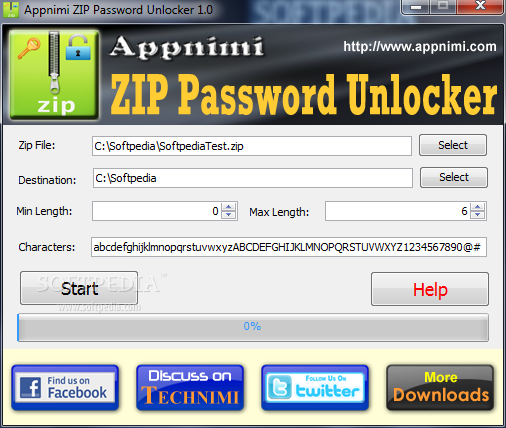This screenshot has height=428, width=506.
Task: Decrease Min Length with down arrow
Action: (x=229, y=215)
